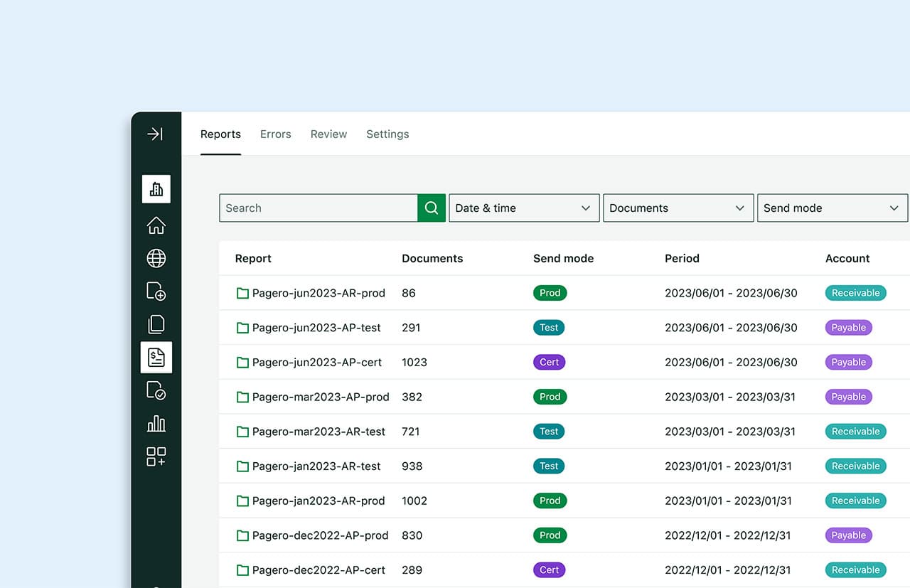Click Cert badge in Pagero-dec2022-AP-cert row
910x588 pixels.
(x=549, y=570)
